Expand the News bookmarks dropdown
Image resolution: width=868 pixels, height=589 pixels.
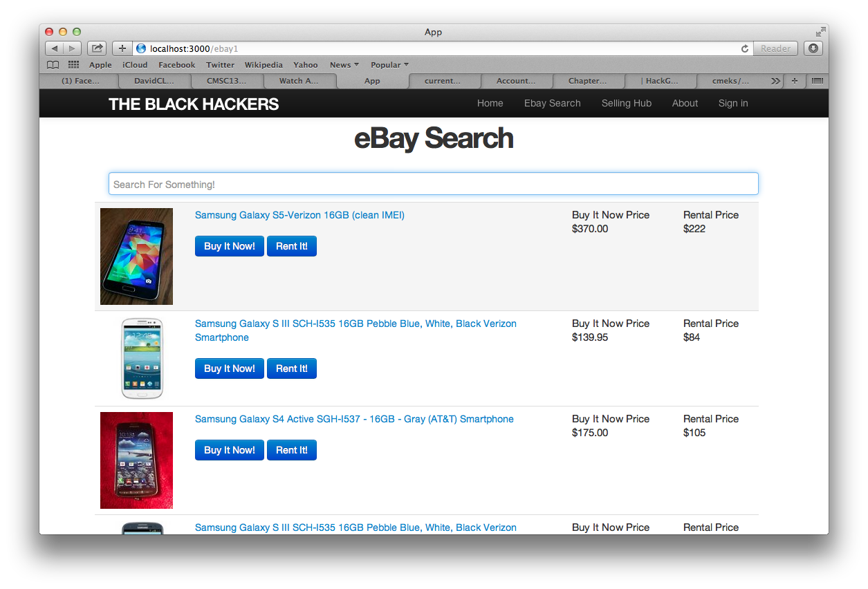click(344, 65)
